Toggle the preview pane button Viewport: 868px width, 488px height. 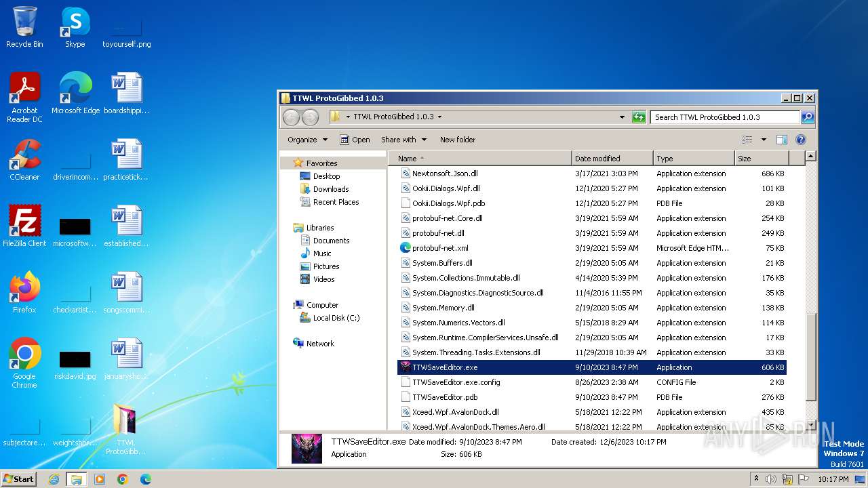coord(781,140)
